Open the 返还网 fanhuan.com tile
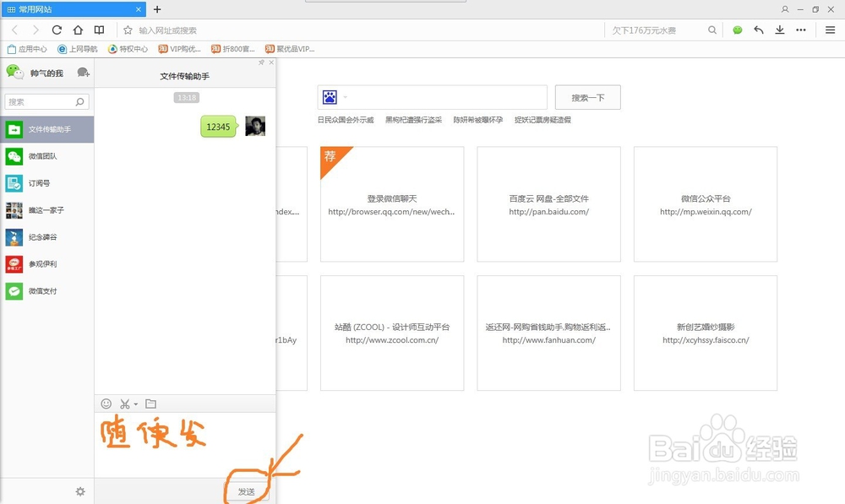Viewport: 845px width, 504px height. point(548,333)
